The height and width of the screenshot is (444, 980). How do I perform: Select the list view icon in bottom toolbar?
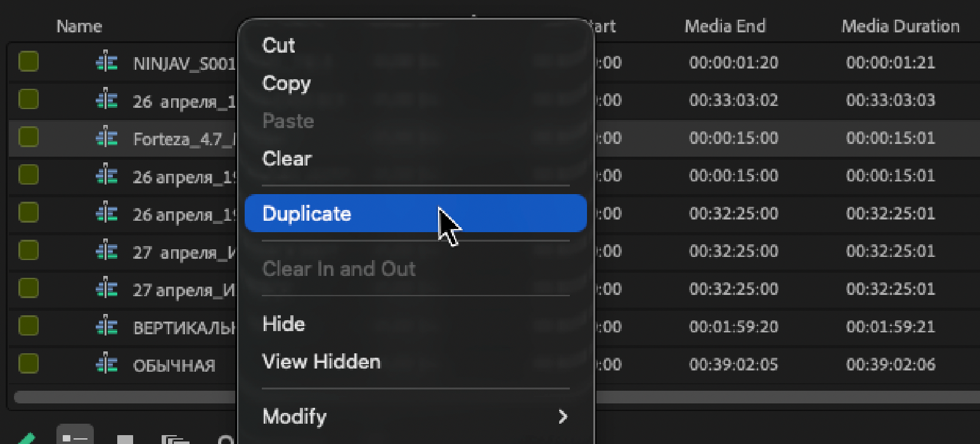[x=74, y=438]
